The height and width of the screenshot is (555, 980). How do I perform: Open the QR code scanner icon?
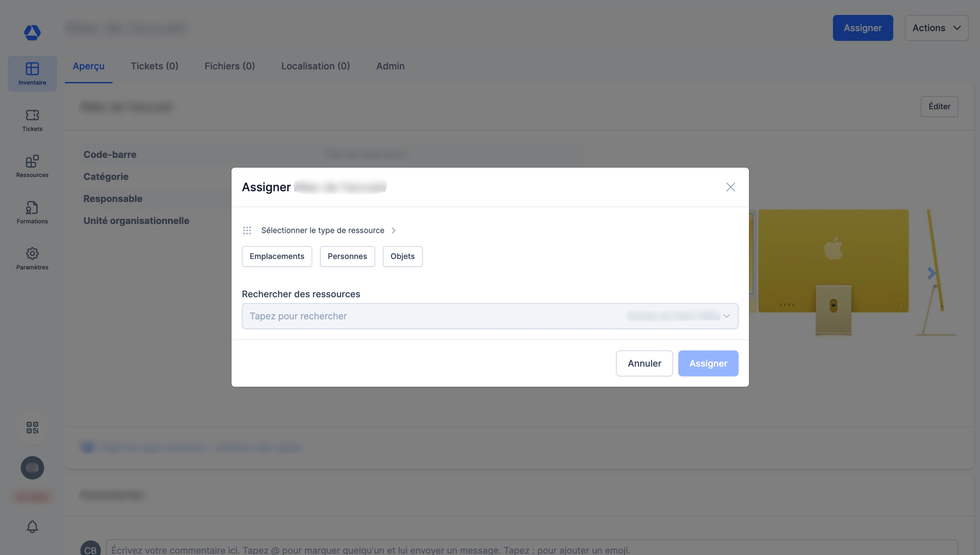click(32, 427)
